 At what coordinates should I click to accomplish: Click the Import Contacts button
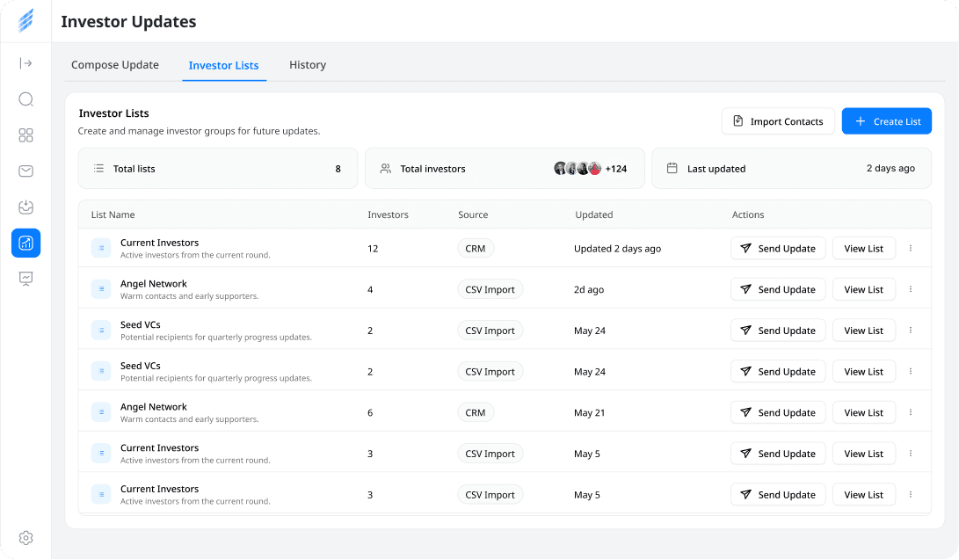click(x=778, y=121)
